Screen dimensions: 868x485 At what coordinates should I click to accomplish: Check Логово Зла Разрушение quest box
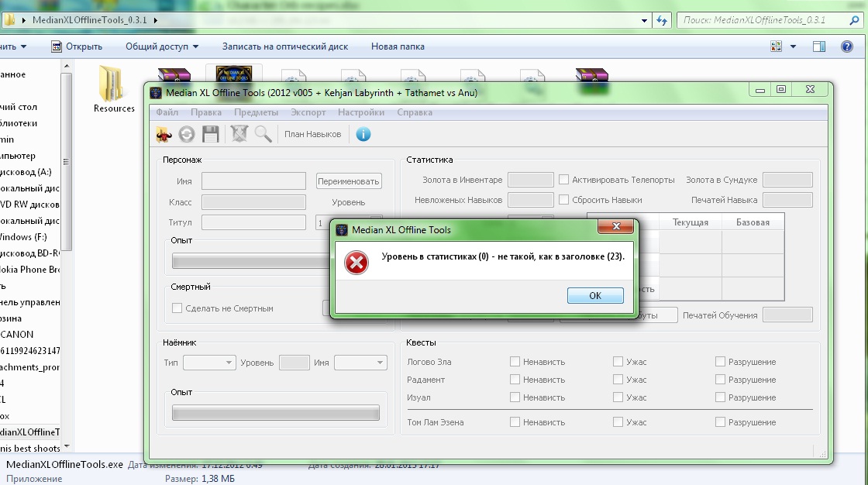click(720, 362)
